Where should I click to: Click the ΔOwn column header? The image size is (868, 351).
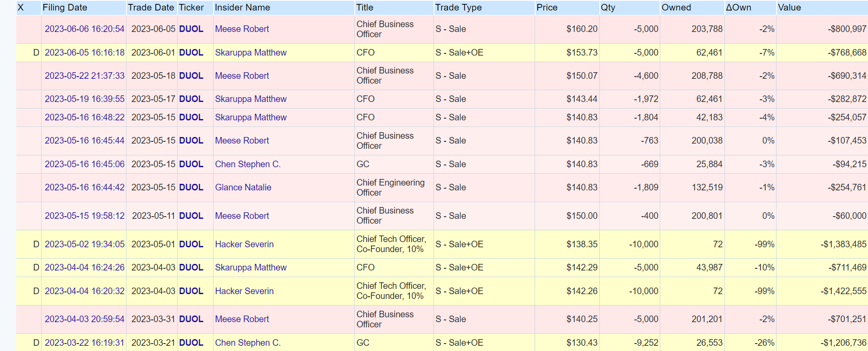click(x=738, y=7)
